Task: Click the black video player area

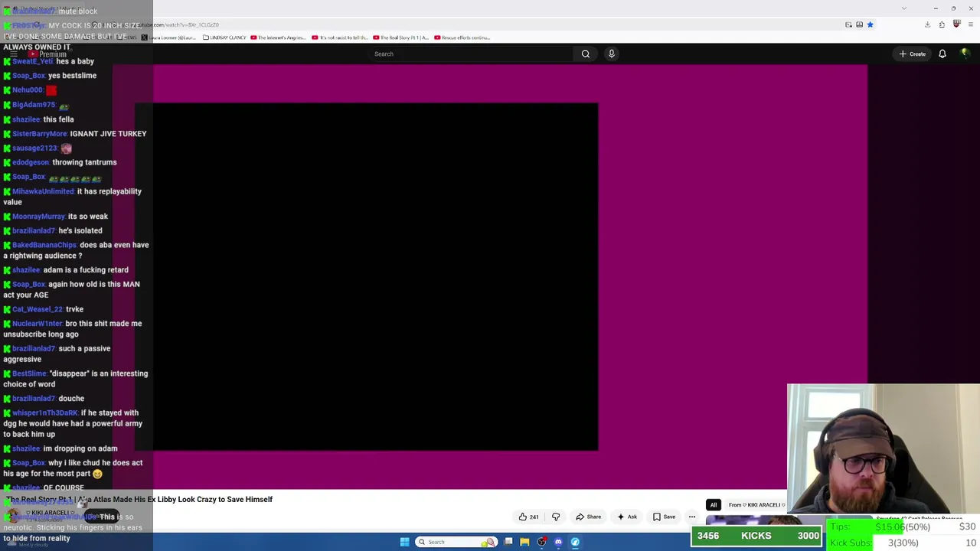Action: coord(367,276)
